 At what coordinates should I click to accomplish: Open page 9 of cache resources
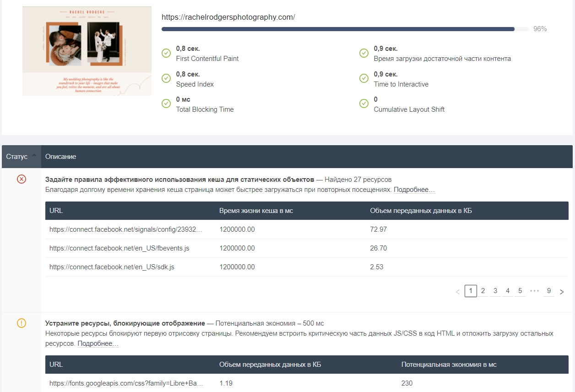coord(549,291)
